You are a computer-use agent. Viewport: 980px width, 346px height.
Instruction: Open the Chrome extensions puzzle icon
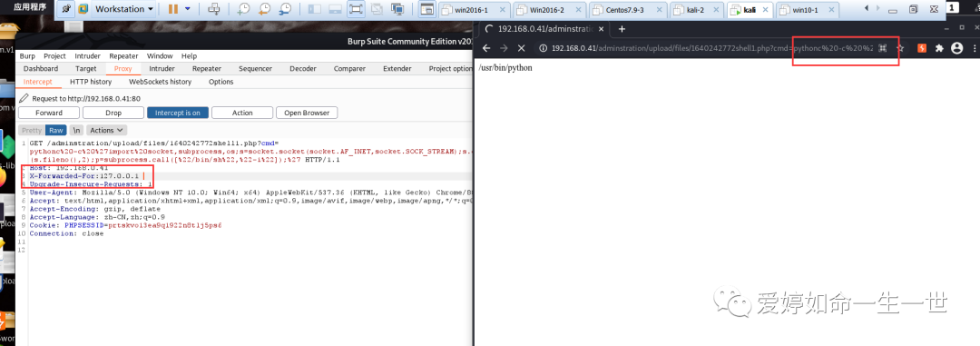click(x=939, y=48)
